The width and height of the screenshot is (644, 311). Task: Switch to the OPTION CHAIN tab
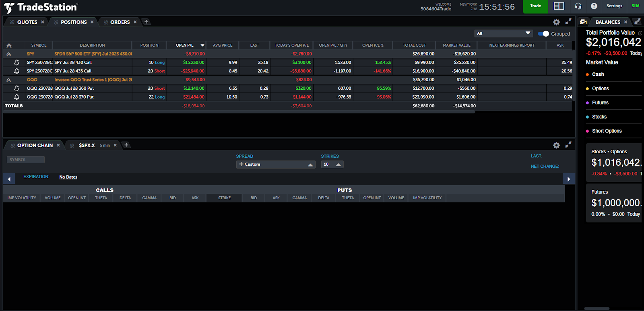coord(35,145)
